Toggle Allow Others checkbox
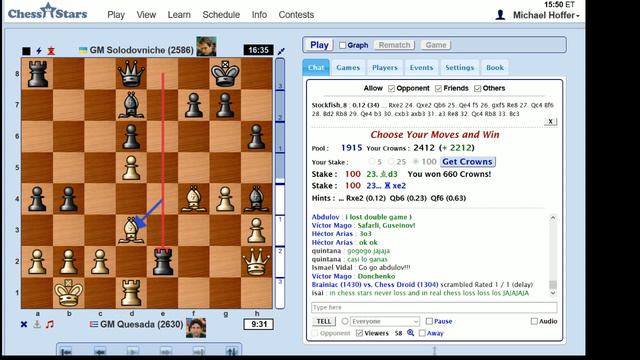Viewport: 640px width, 360px height. tap(478, 88)
